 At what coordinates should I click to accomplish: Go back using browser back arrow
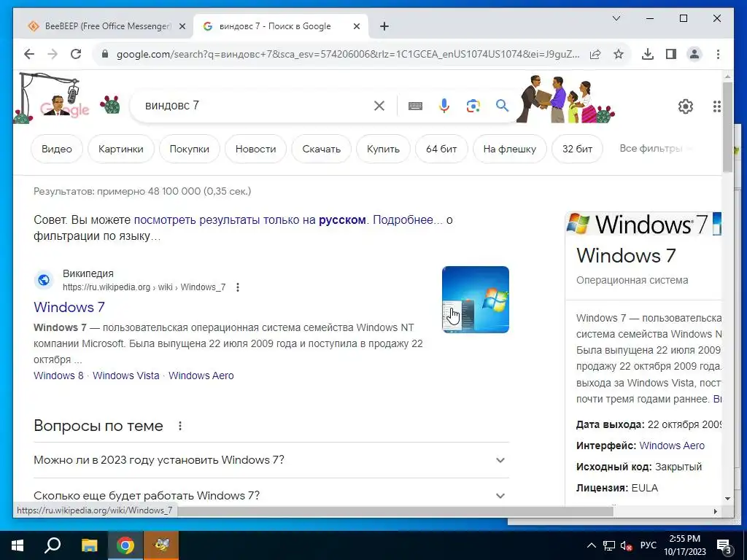(29, 54)
